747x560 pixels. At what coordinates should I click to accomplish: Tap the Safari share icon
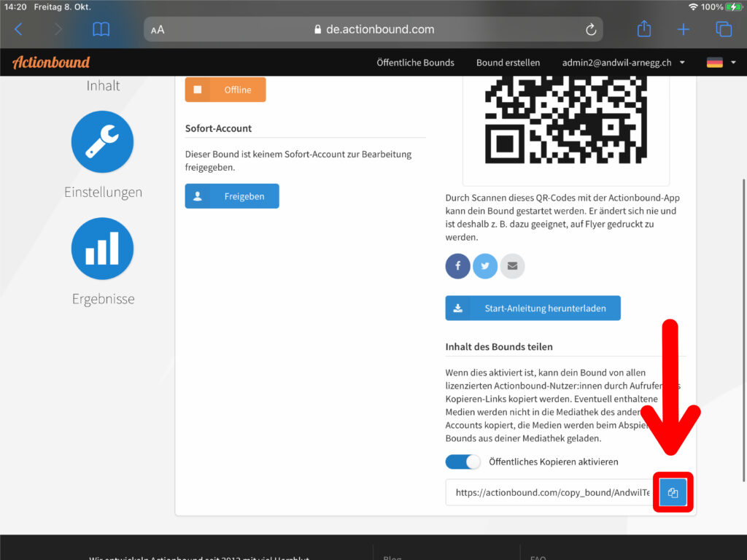(643, 29)
